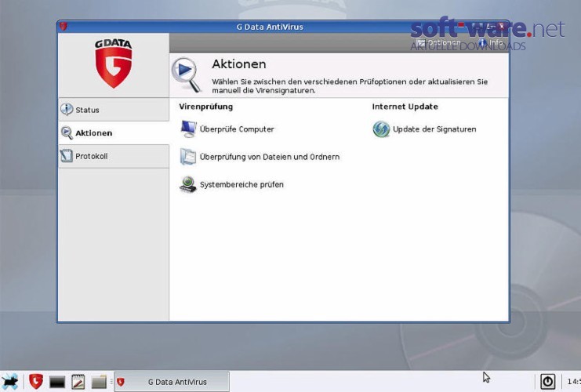The width and height of the screenshot is (581, 392).
Task: Open the start menu icon in taskbar
Action: pos(10,382)
